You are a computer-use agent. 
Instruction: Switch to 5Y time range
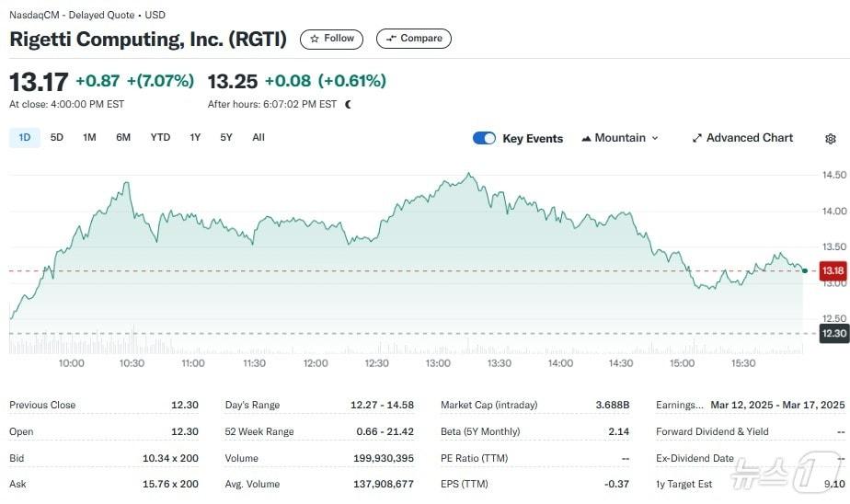226,138
